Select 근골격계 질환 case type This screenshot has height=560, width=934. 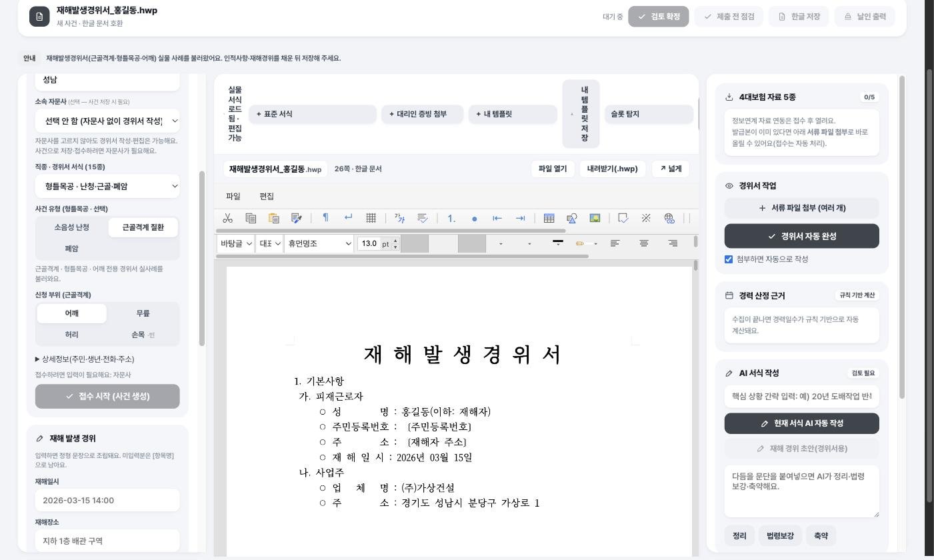point(143,227)
